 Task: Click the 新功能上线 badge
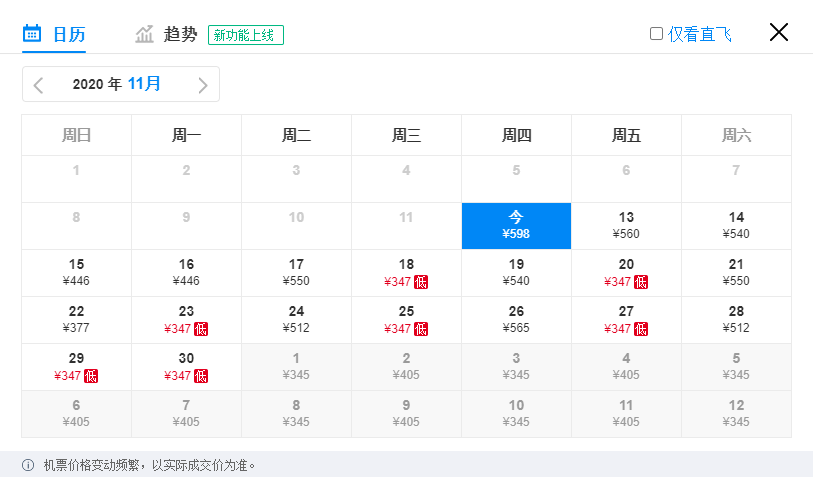(x=246, y=35)
